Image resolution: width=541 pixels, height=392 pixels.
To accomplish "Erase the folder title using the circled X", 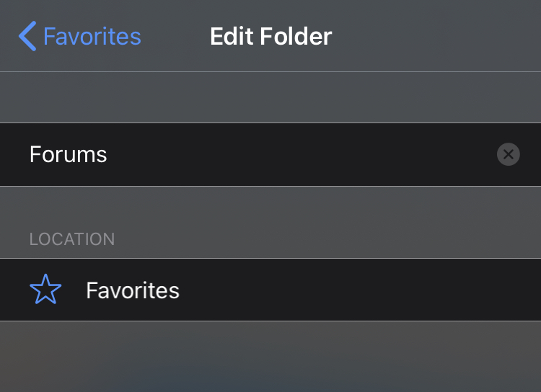I will coord(509,154).
